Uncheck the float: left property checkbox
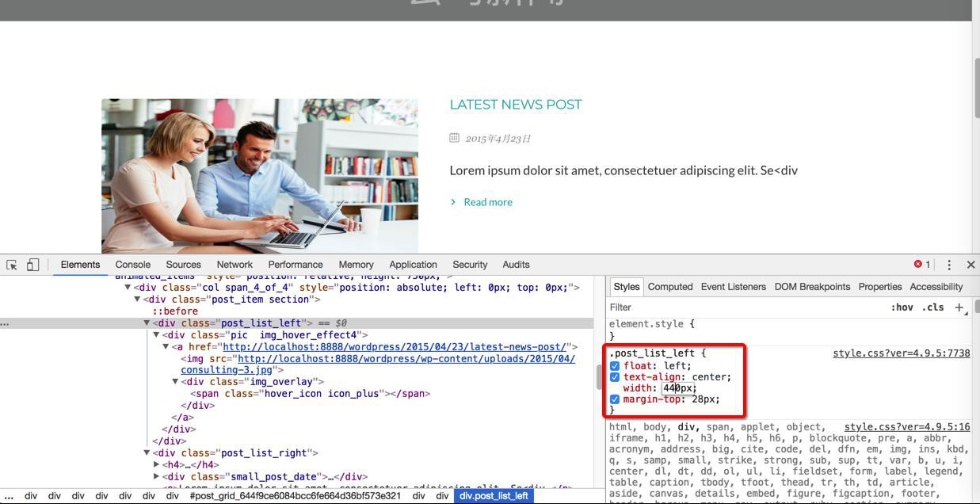This screenshot has height=504, width=980. point(615,366)
